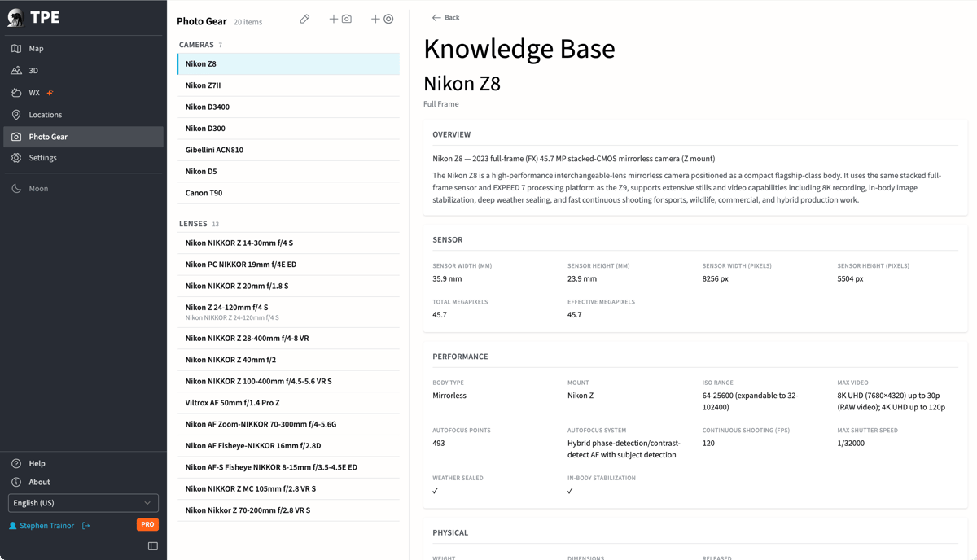The width and height of the screenshot is (977, 560).
Task: Click the max shutter speed 1/32000 value
Action: (851, 444)
